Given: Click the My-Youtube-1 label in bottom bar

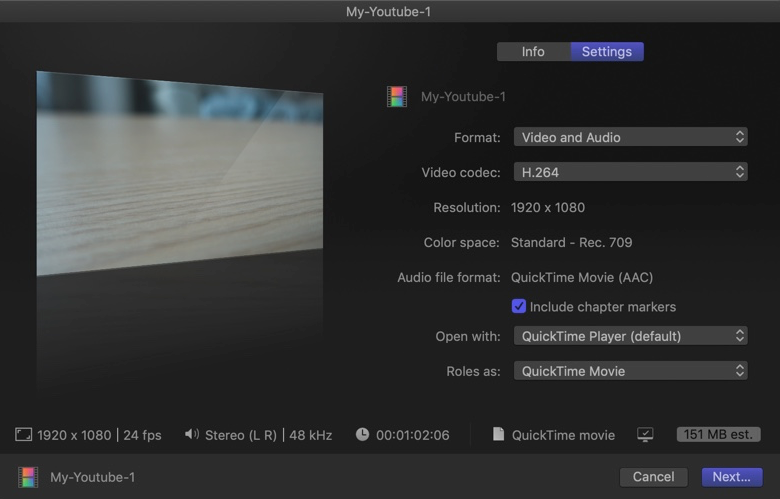Looking at the screenshot, I should click(x=93, y=477).
